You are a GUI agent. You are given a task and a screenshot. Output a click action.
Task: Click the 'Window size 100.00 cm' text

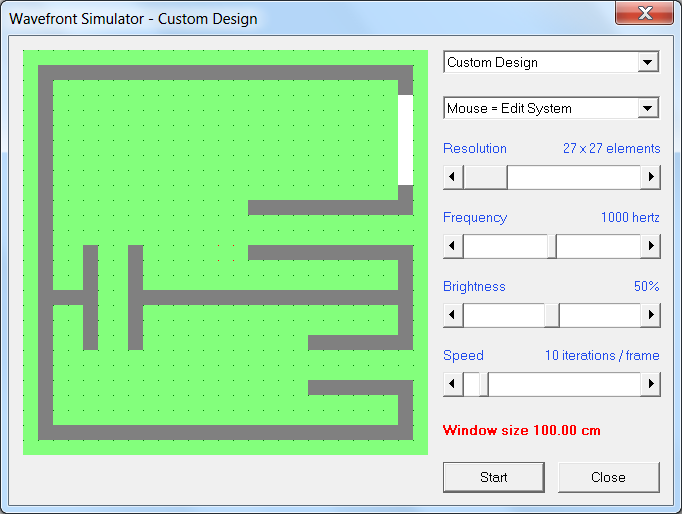522,431
